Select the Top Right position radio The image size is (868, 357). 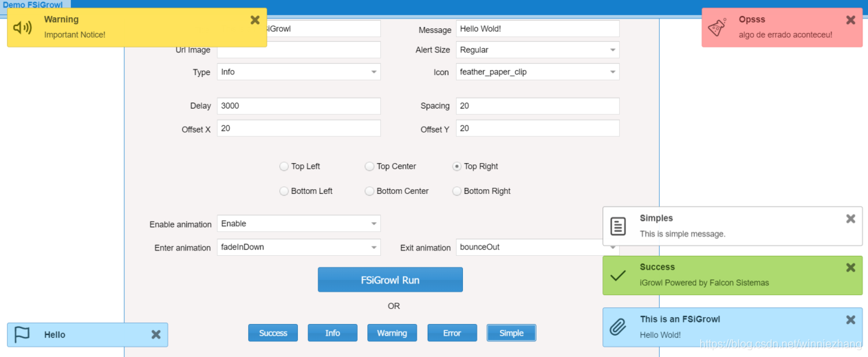457,166
